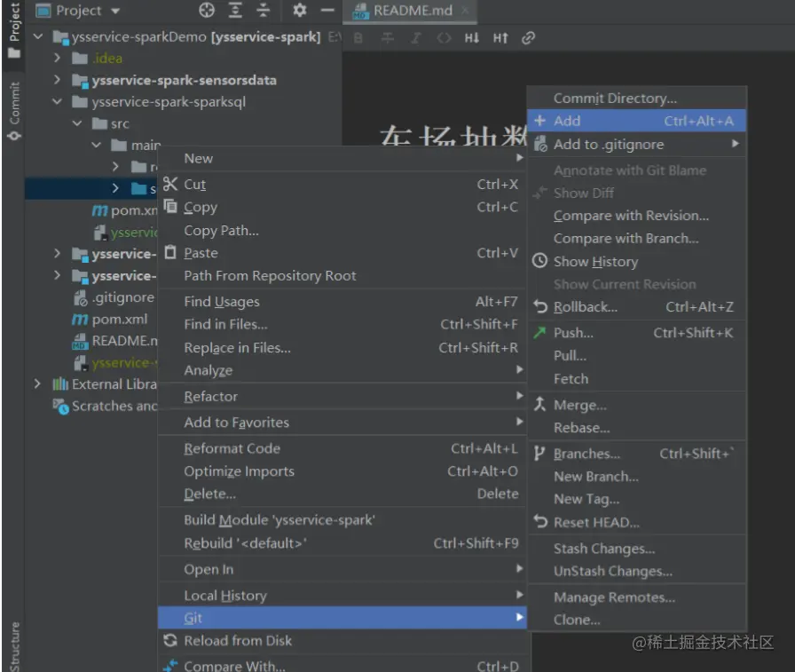Viewport: 795px width, 672px height.
Task: Select Reset HEAD... in Git submenu
Action: pos(637,522)
